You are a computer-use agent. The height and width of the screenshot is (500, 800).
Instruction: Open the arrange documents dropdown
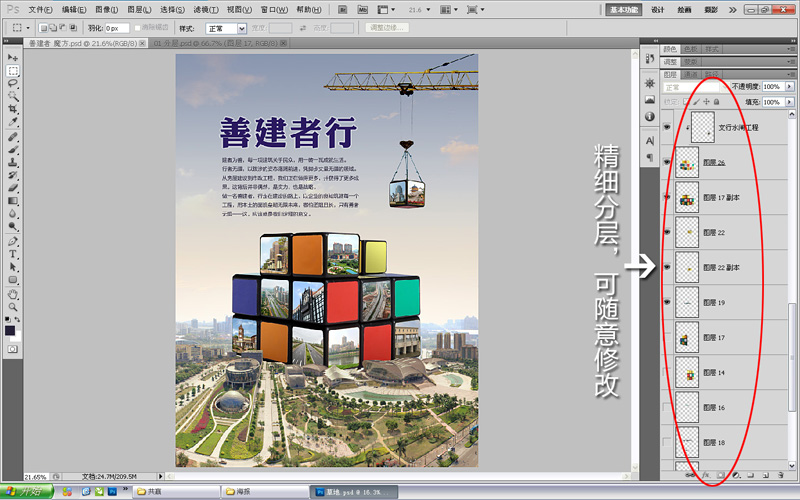pyautogui.click(x=449, y=10)
